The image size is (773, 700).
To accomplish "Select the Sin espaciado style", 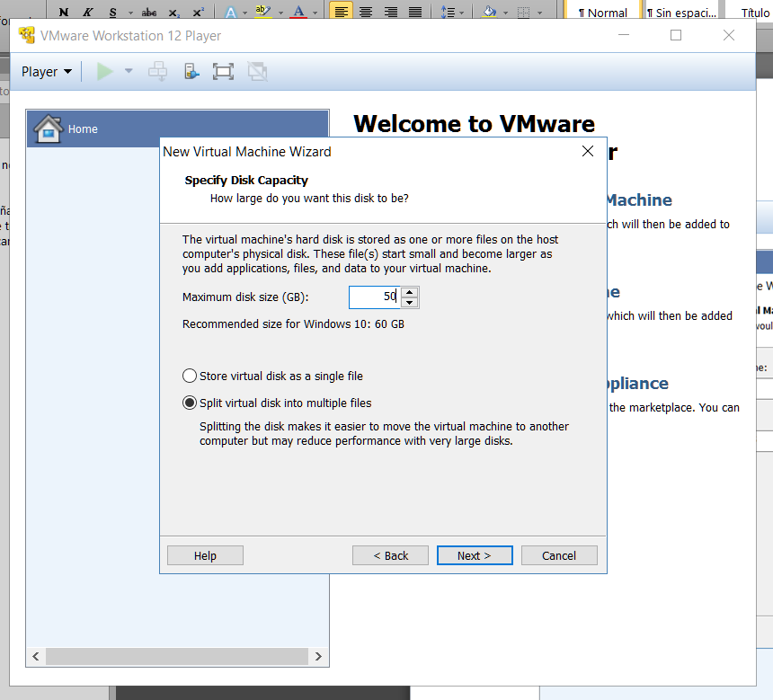I will click(681, 12).
